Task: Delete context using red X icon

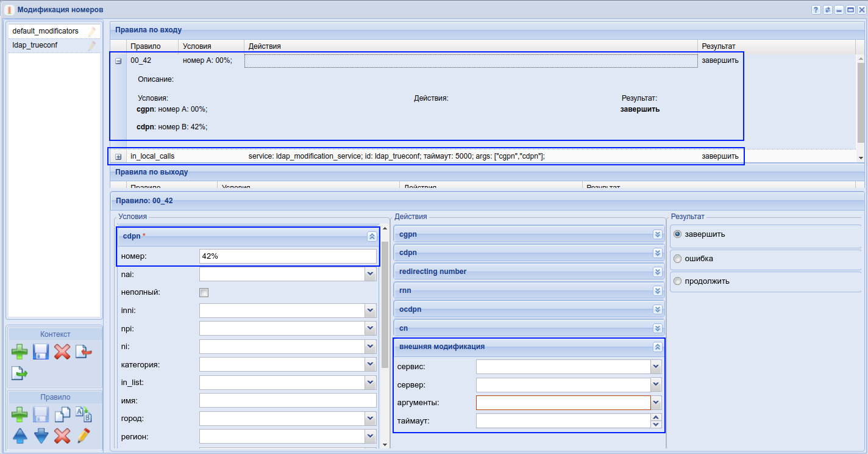Action: pyautogui.click(x=62, y=352)
